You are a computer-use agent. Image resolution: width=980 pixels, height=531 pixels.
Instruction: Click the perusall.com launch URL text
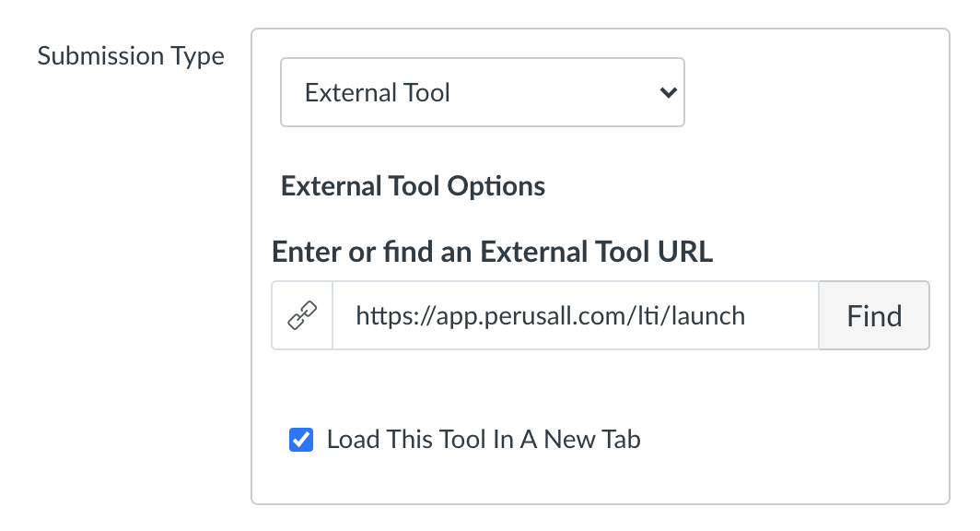[550, 316]
